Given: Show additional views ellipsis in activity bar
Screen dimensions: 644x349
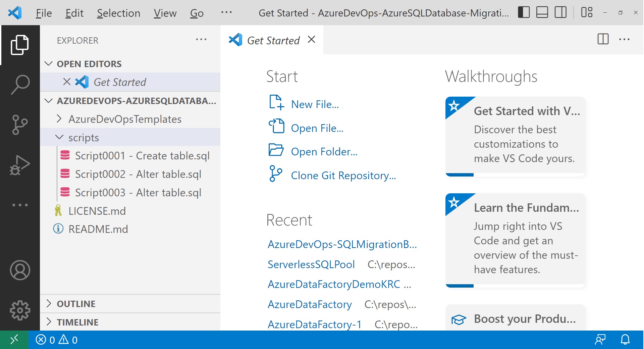Looking at the screenshot, I should 20,205.
